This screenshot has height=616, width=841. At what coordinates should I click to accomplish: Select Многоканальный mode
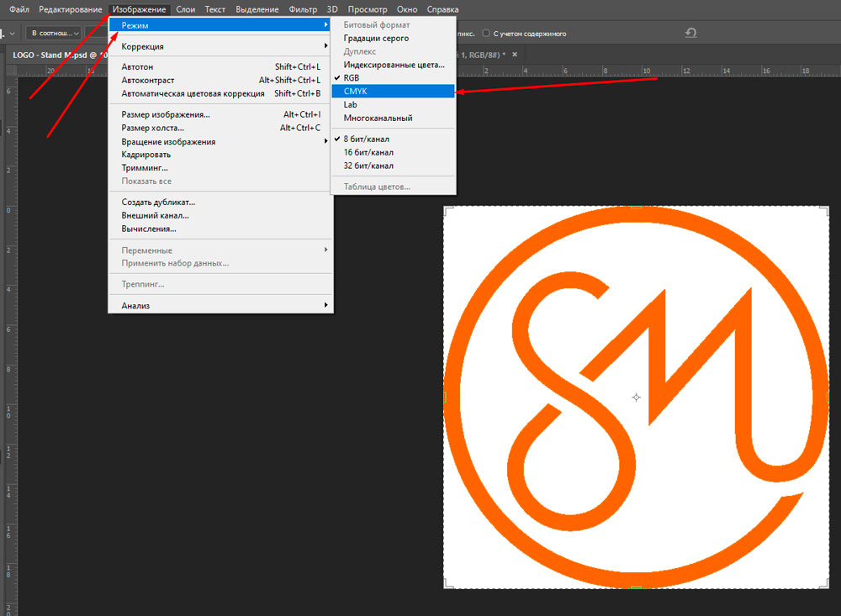(393, 118)
